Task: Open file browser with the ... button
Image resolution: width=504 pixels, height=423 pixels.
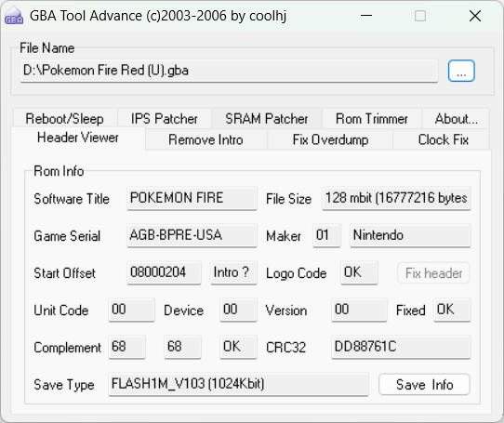Action: click(x=461, y=71)
